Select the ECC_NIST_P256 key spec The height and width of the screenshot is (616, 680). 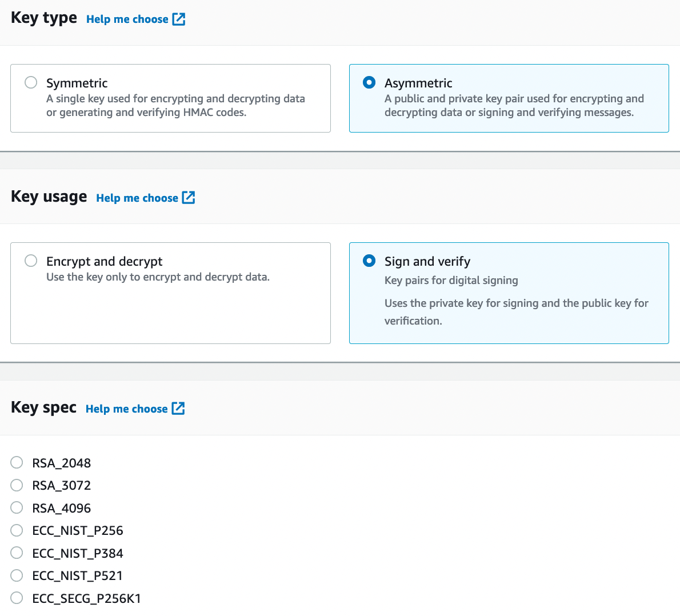(x=17, y=530)
